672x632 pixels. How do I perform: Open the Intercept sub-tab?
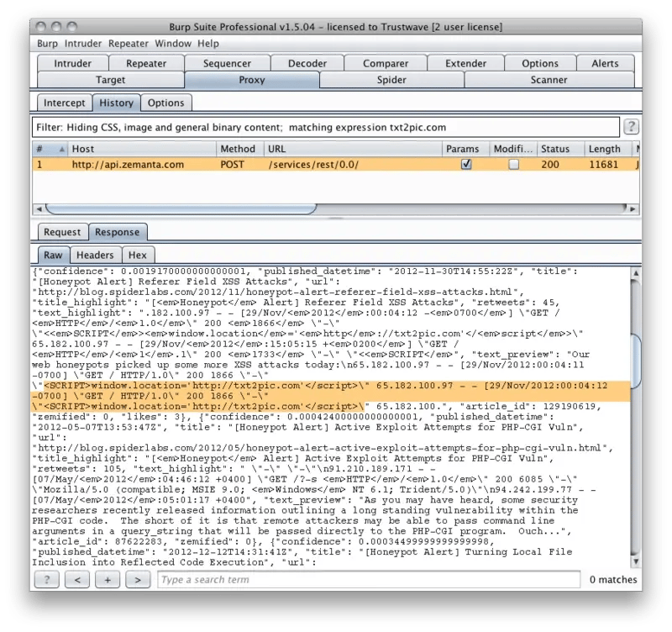click(x=64, y=103)
